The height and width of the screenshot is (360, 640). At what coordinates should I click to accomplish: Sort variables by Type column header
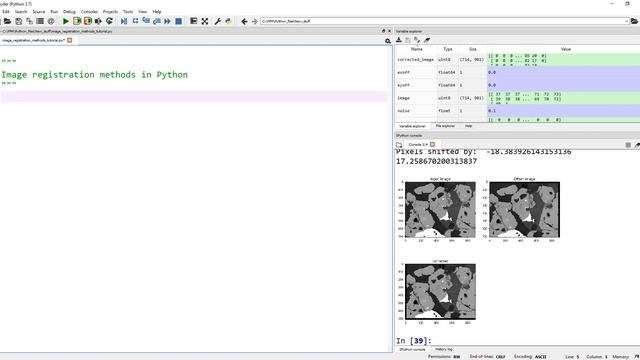(448, 49)
